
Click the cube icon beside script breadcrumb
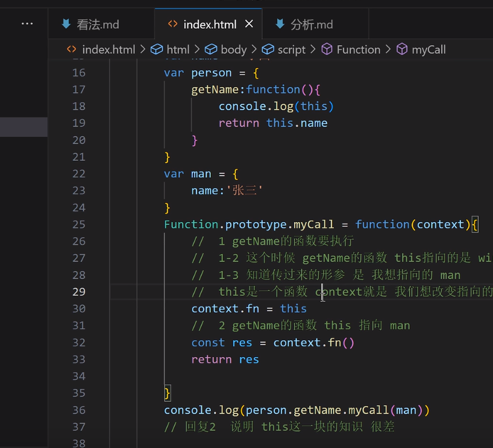click(268, 49)
